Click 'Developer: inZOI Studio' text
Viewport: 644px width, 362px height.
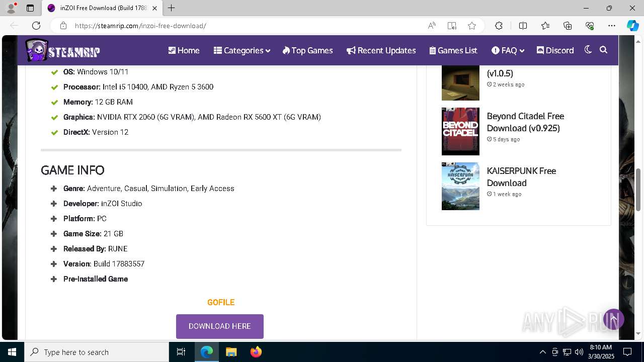pos(103,204)
